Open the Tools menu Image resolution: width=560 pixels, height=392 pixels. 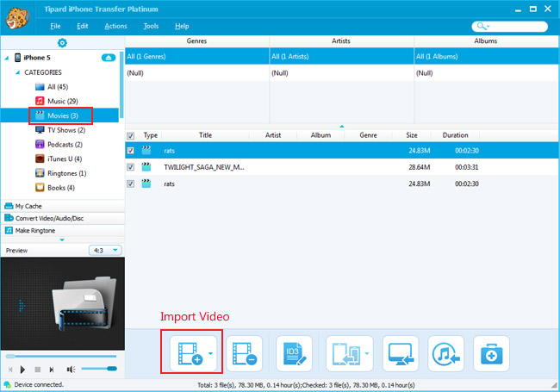[x=151, y=26]
